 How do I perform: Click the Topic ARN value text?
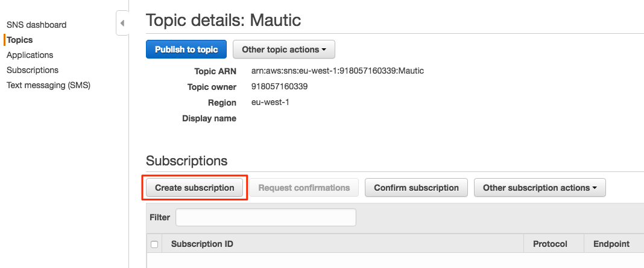point(337,71)
